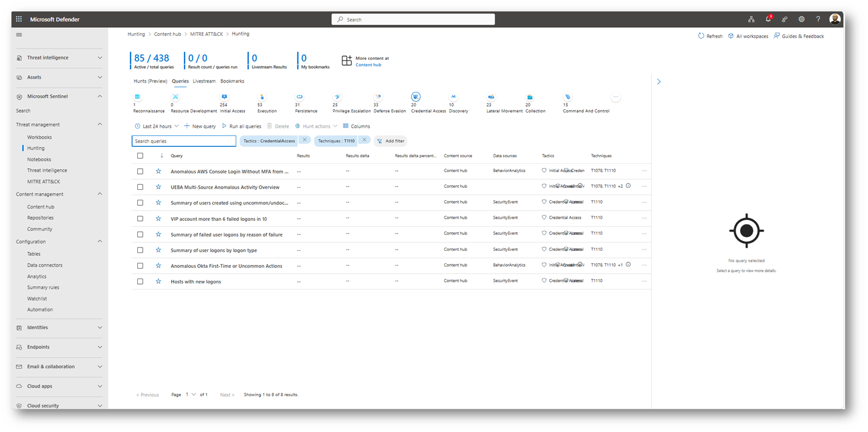The image size is (868, 432).
Task: Switch to the Bookmarks tab
Action: tap(232, 81)
